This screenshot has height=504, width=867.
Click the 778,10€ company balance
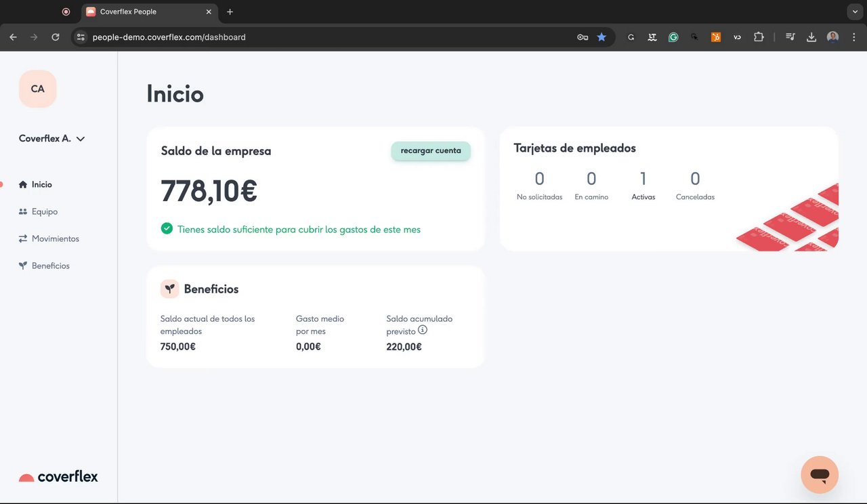coord(209,191)
